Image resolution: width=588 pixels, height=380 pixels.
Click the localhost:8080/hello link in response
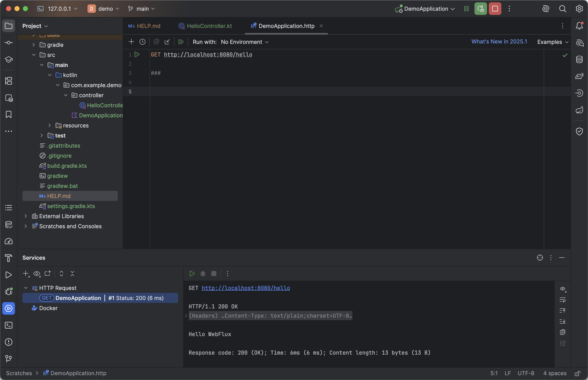tap(245, 288)
